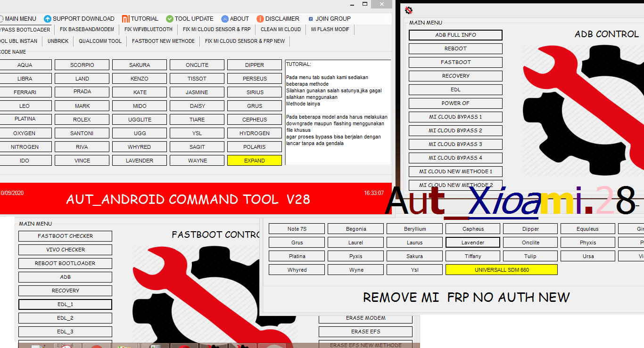Select Beryllium in FRP window
Image resolution: width=644 pixels, height=348 pixels.
414,229
